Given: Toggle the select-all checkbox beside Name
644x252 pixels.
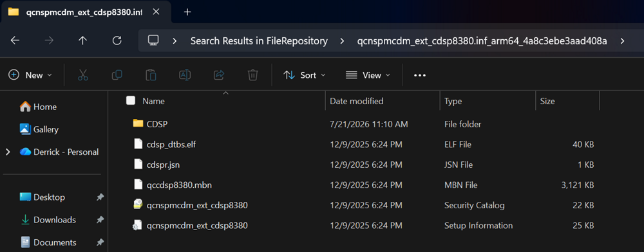Looking at the screenshot, I should 131,101.
